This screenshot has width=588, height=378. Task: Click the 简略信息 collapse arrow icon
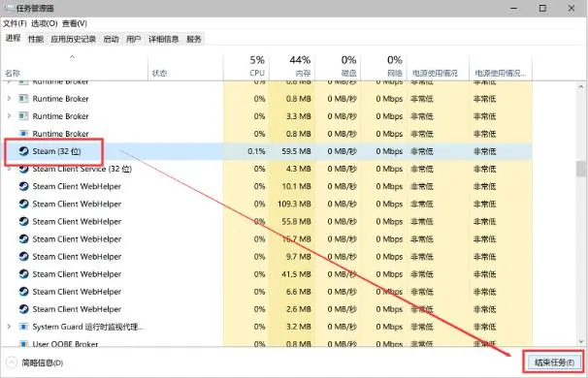click(x=12, y=362)
